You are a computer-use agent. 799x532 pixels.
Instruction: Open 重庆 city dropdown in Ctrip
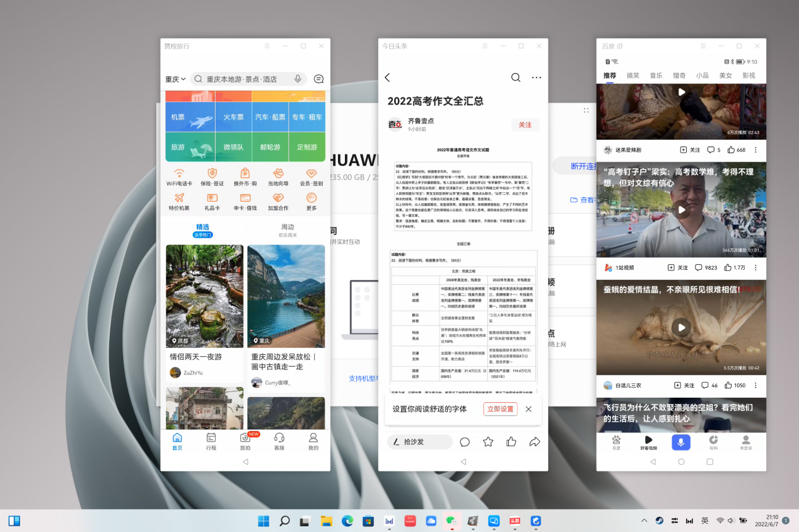click(175, 79)
